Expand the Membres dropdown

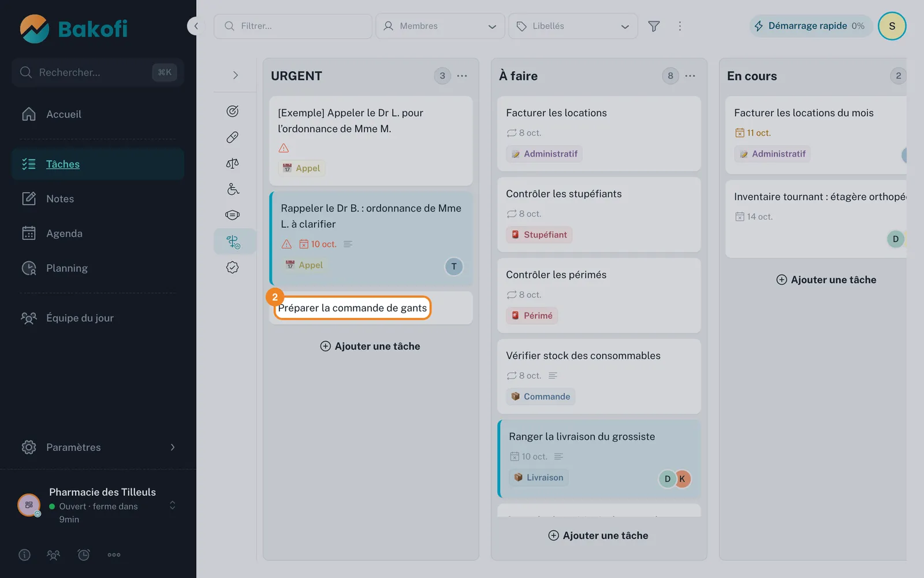pos(440,26)
